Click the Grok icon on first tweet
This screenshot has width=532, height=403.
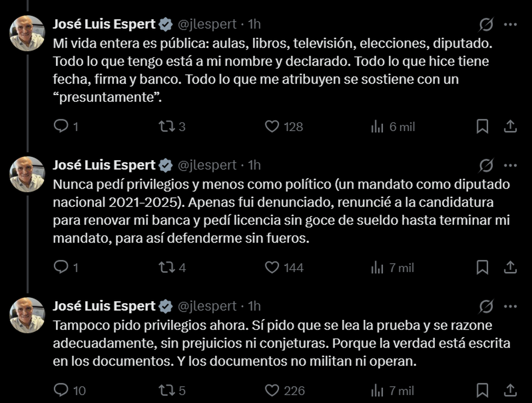pos(486,25)
